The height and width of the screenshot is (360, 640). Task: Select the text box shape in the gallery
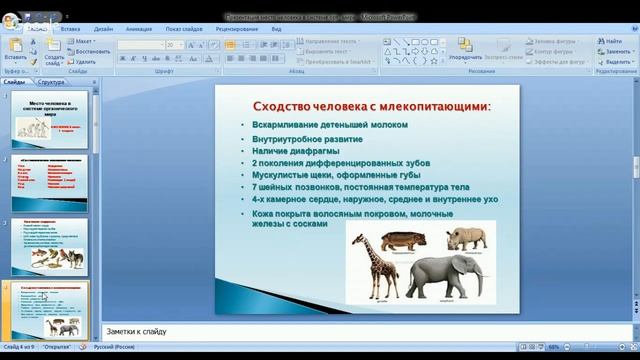pyautogui.click(x=387, y=42)
